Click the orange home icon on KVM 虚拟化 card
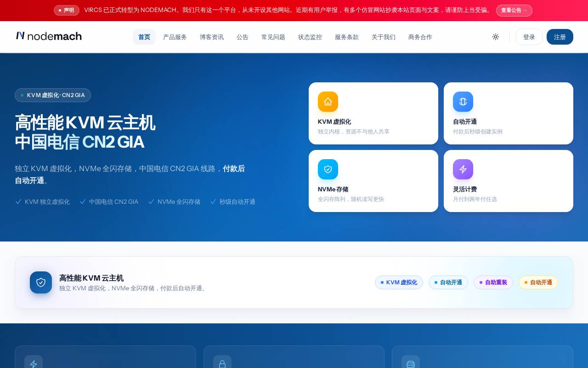The image size is (588, 368). 328,102
